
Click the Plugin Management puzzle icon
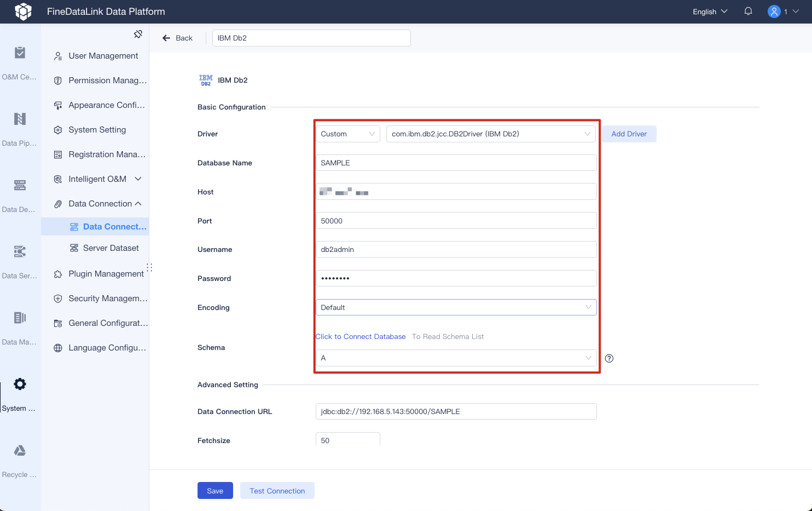tap(58, 274)
